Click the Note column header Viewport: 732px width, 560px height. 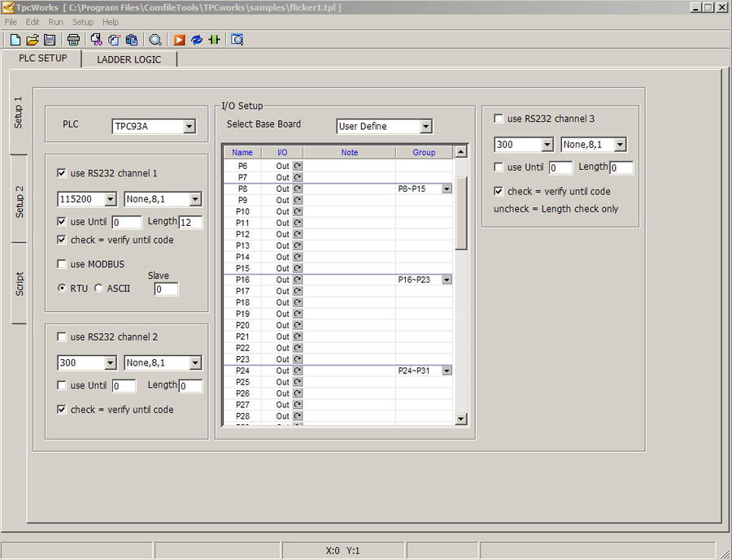tap(349, 153)
